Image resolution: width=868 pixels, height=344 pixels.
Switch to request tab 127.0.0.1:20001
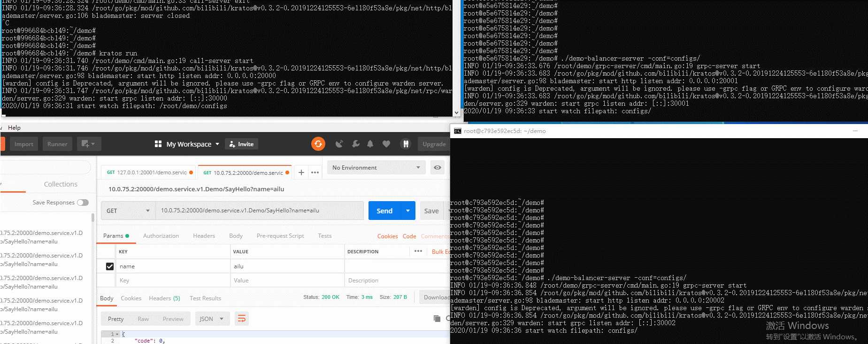tap(149, 172)
